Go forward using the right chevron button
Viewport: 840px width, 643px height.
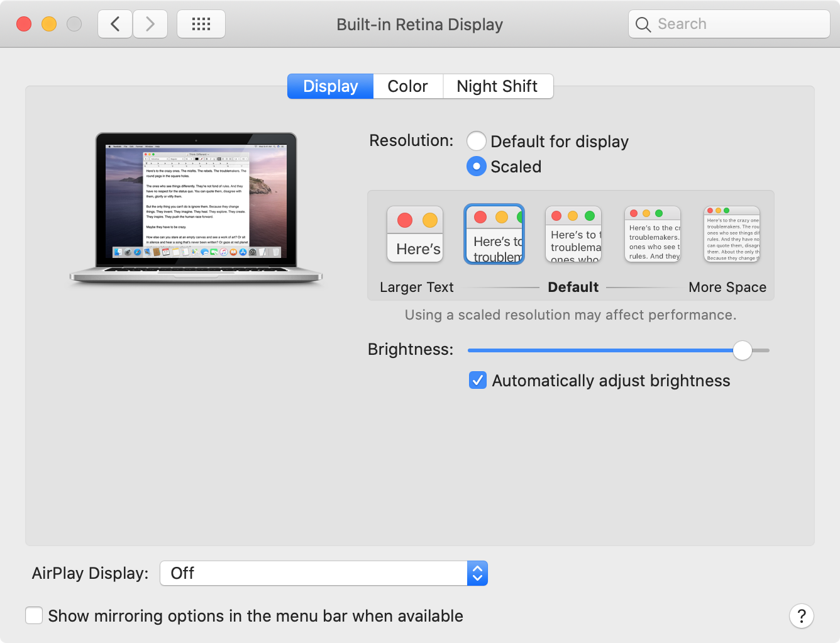coord(150,25)
